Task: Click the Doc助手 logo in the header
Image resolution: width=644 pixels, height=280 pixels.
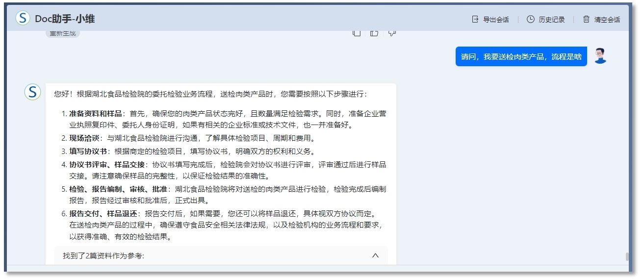Action: (x=23, y=18)
